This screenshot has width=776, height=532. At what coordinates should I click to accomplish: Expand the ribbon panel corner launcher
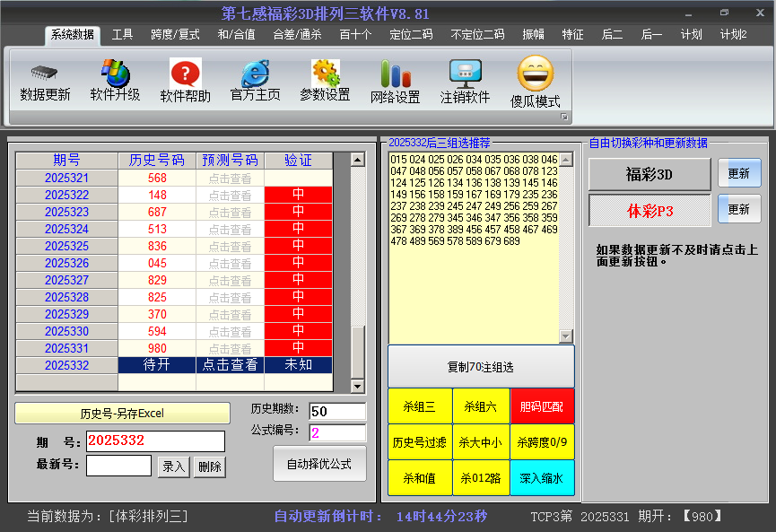coord(564,118)
